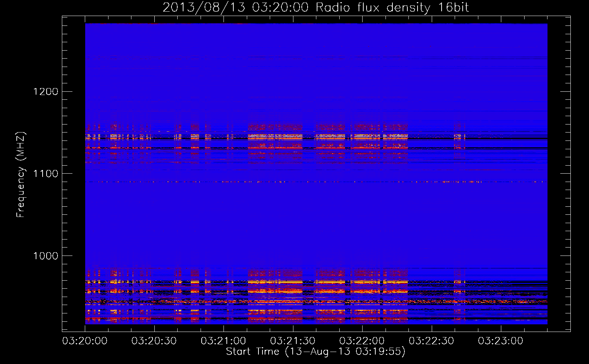The width and height of the screenshot is (589, 364).
Task: Click the 1100 frequency tick label
Action: [46, 174]
